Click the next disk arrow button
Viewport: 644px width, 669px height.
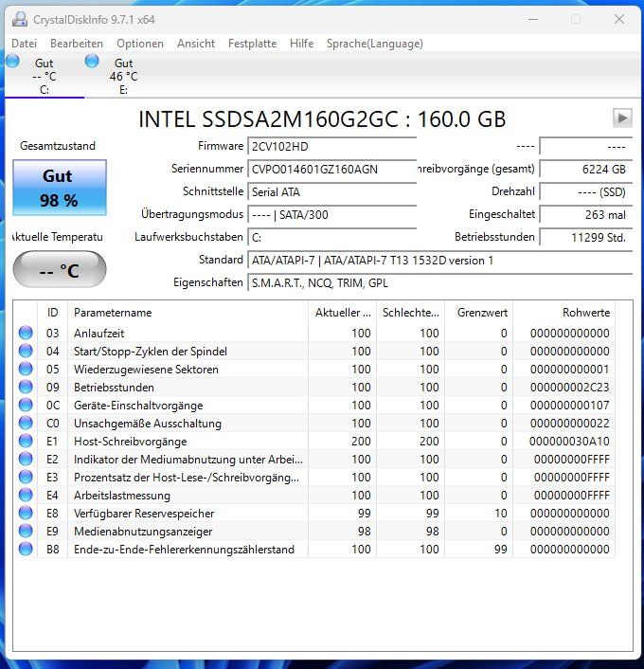pos(622,118)
